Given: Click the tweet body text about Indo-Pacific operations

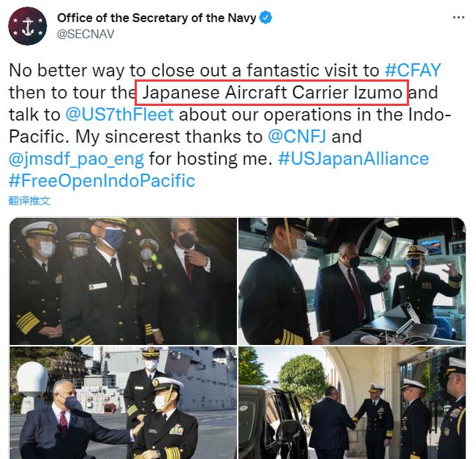Looking at the screenshot, I should pyautogui.click(x=230, y=125).
